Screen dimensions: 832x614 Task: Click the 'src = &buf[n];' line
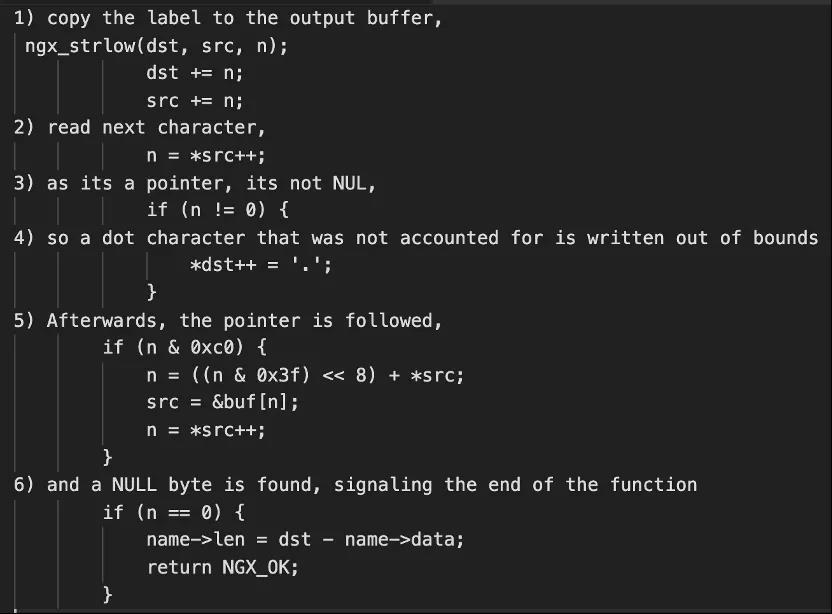222,402
